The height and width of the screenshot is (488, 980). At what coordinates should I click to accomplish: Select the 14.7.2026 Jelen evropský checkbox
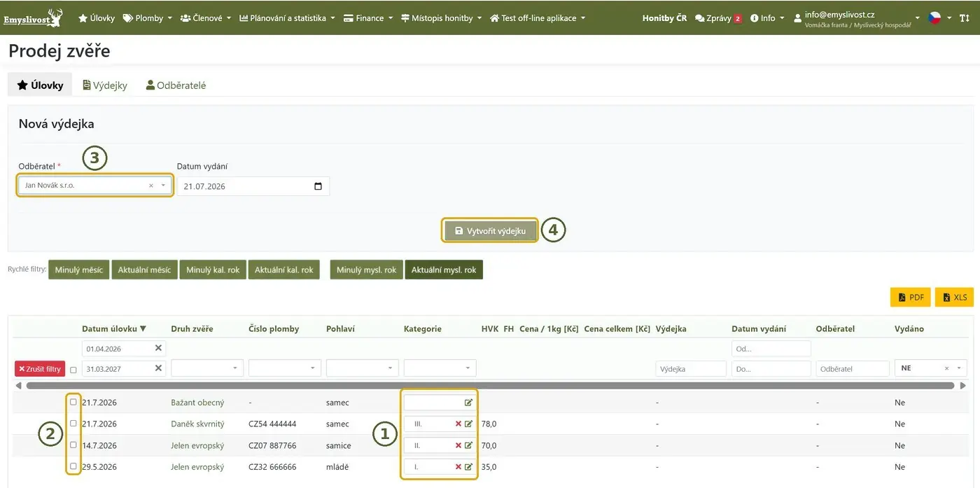[73, 445]
